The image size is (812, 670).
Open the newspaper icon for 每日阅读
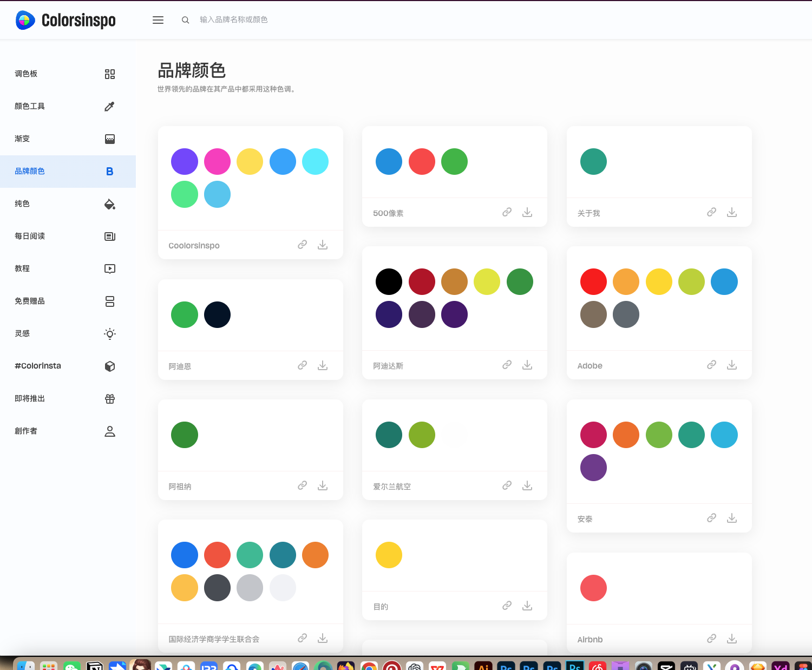pyautogui.click(x=110, y=237)
